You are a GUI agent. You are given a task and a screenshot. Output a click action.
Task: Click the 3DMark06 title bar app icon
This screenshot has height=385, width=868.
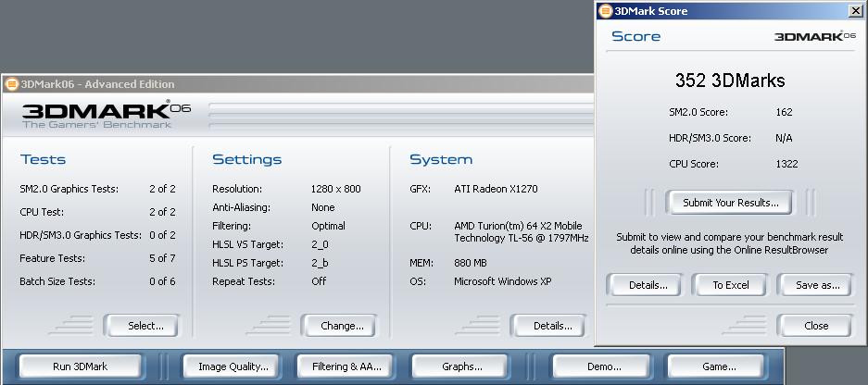tap(11, 84)
